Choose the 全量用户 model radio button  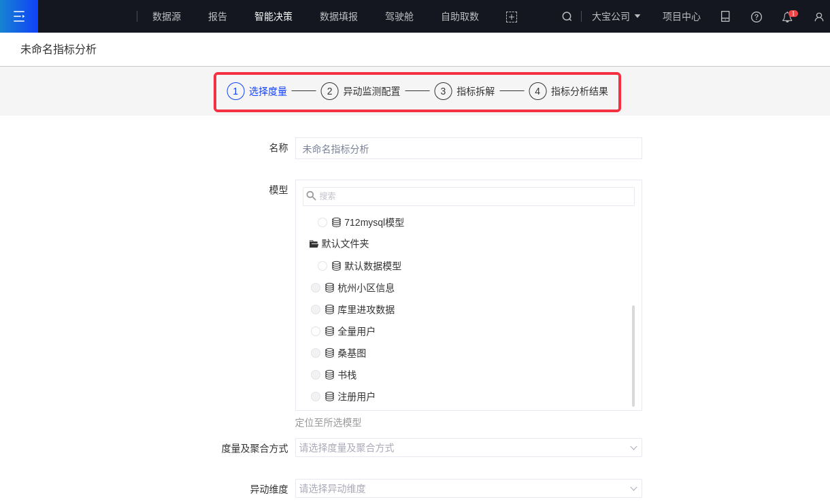coord(316,331)
